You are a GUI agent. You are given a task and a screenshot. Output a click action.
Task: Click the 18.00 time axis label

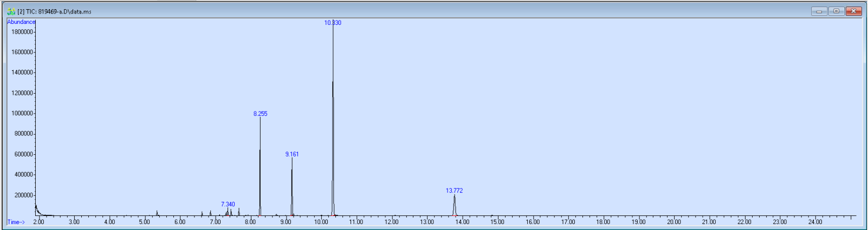point(603,222)
